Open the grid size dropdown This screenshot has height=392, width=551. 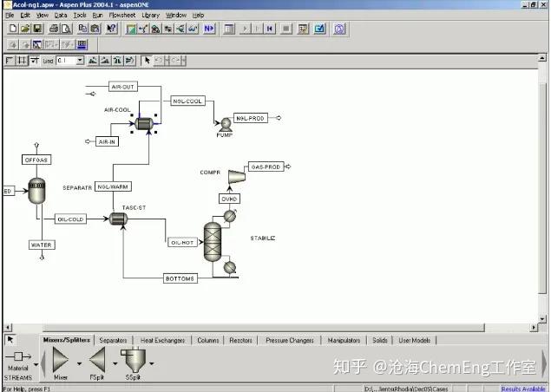coord(80,61)
